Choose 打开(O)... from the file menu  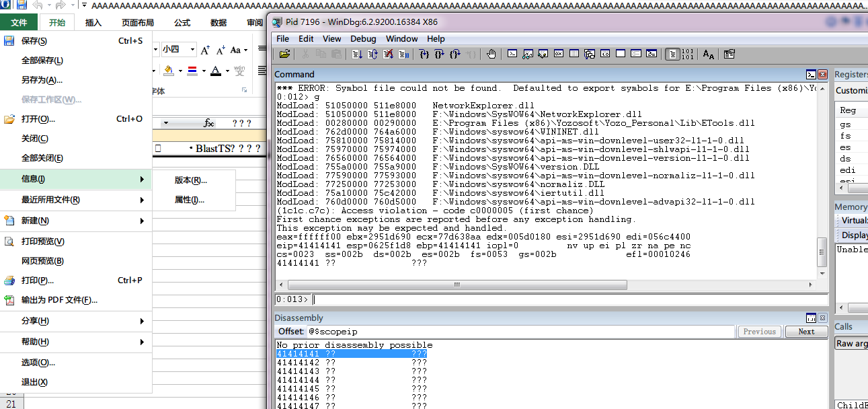76,119
